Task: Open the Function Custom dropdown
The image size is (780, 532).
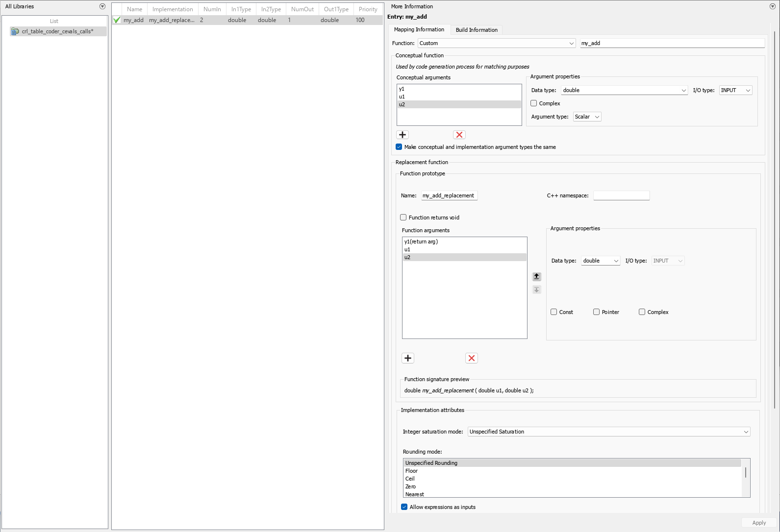Action: (x=497, y=43)
